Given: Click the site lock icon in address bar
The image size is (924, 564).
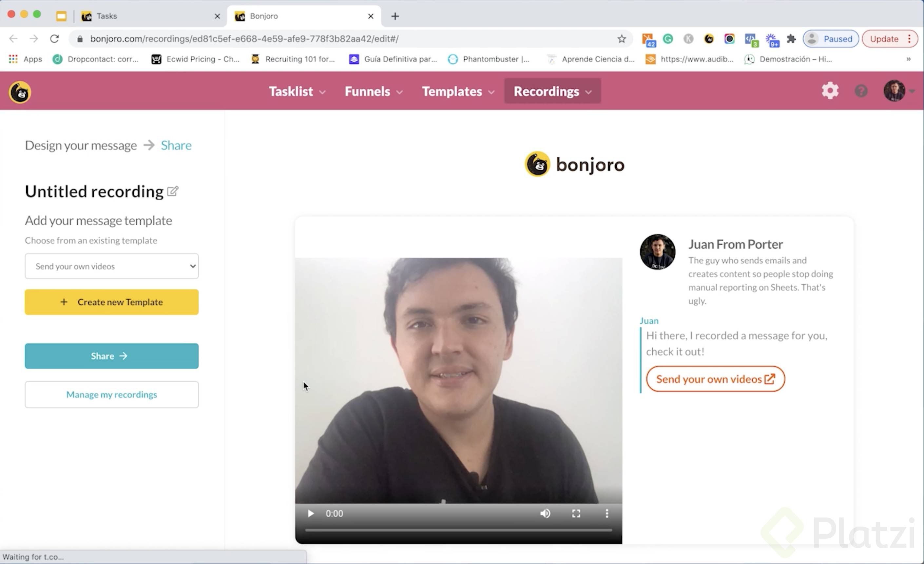Looking at the screenshot, I should [80, 39].
